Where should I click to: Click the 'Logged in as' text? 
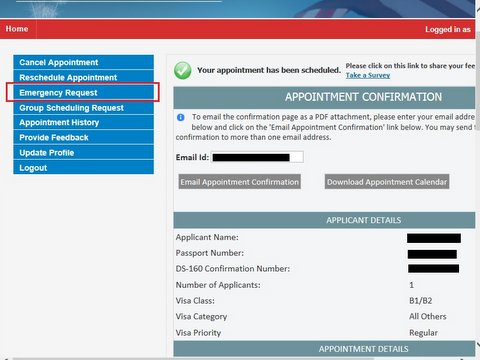(x=448, y=29)
